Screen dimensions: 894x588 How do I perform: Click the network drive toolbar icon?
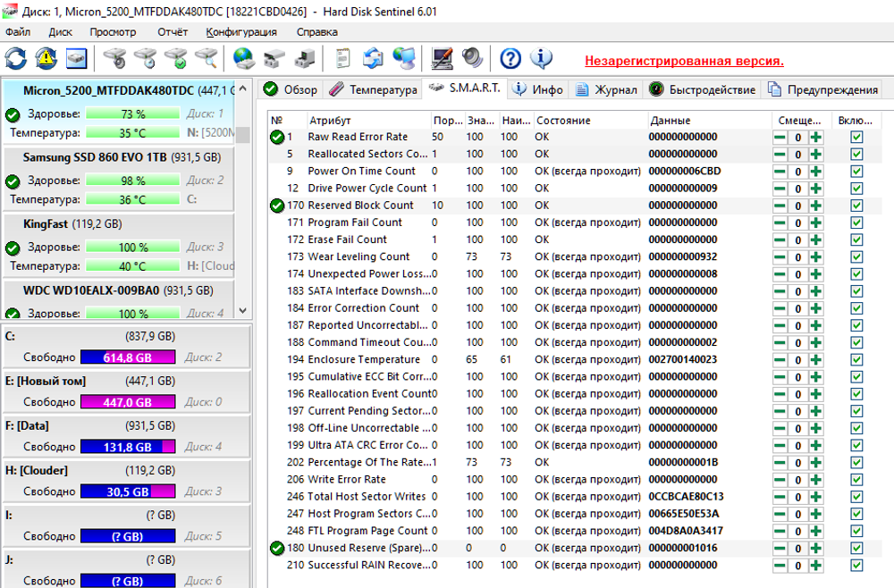tap(274, 58)
